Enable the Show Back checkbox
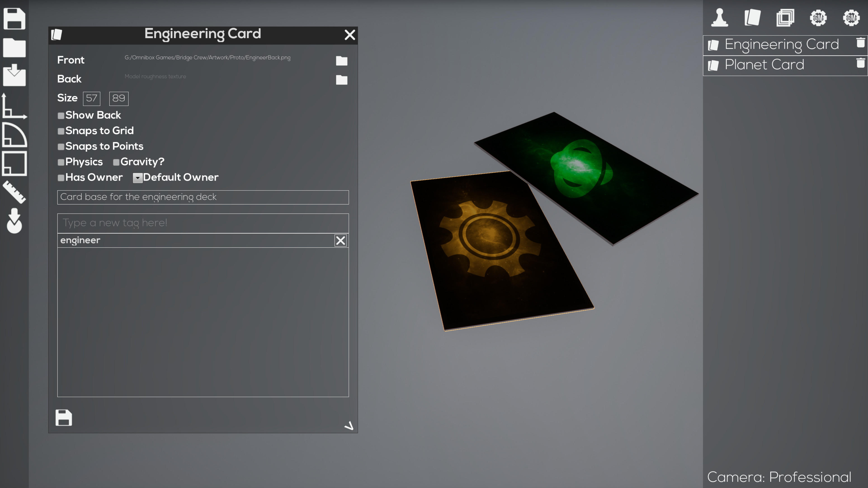 tap(61, 115)
